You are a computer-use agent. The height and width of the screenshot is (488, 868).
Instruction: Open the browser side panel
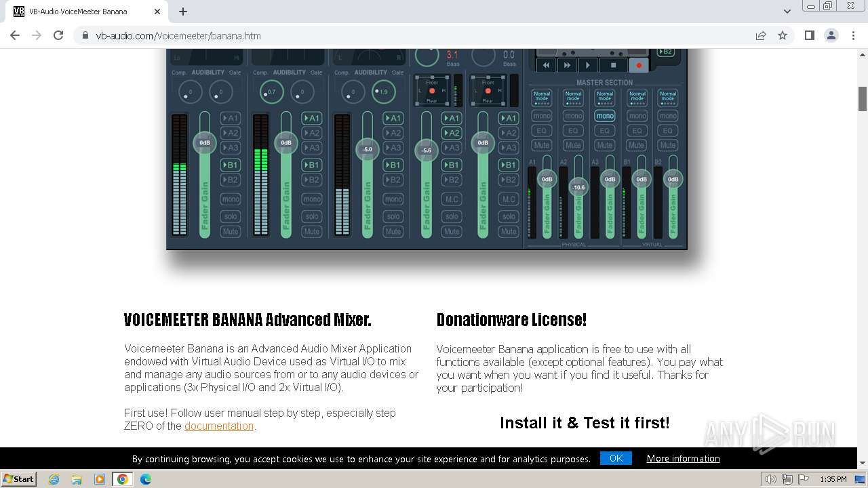[x=809, y=35]
